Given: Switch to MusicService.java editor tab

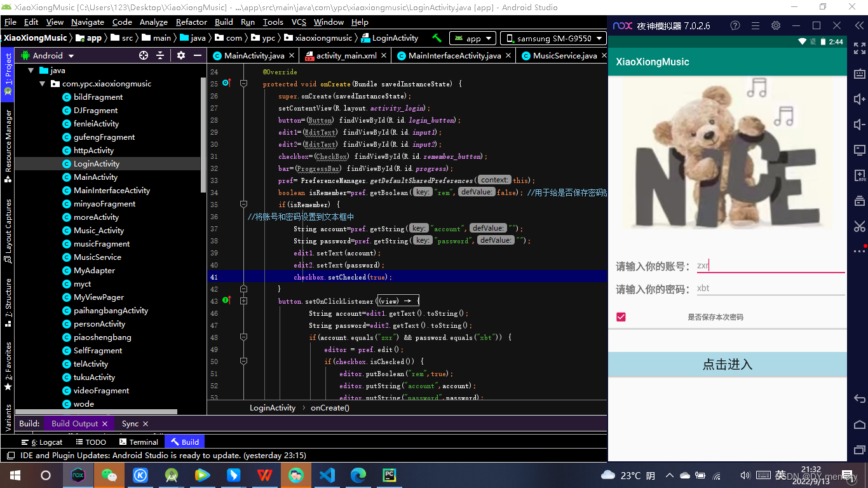Looking at the screenshot, I should point(565,55).
